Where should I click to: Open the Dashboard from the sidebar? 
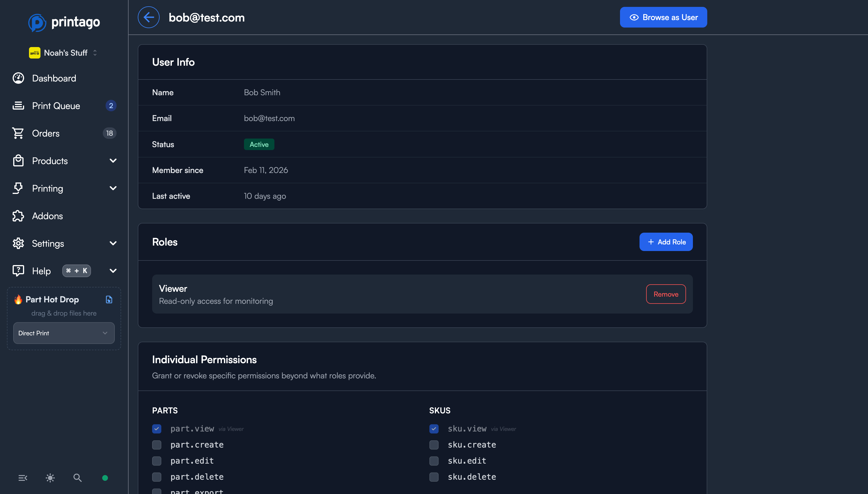(54, 78)
